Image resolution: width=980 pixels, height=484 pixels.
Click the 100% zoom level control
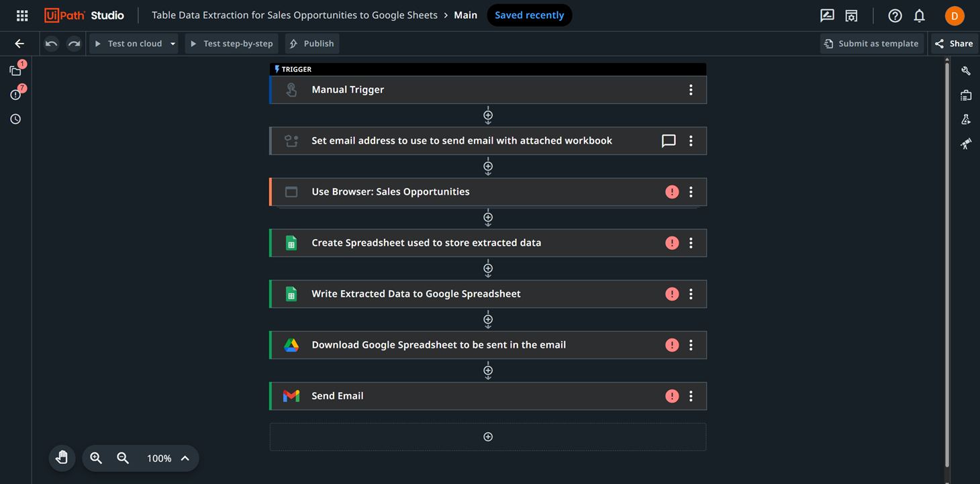(x=158, y=458)
